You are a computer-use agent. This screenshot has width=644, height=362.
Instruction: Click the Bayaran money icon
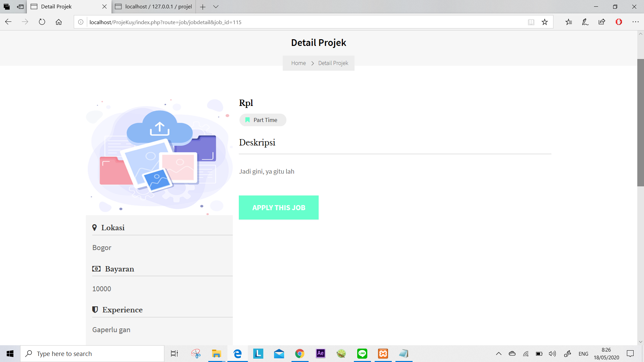click(x=96, y=269)
